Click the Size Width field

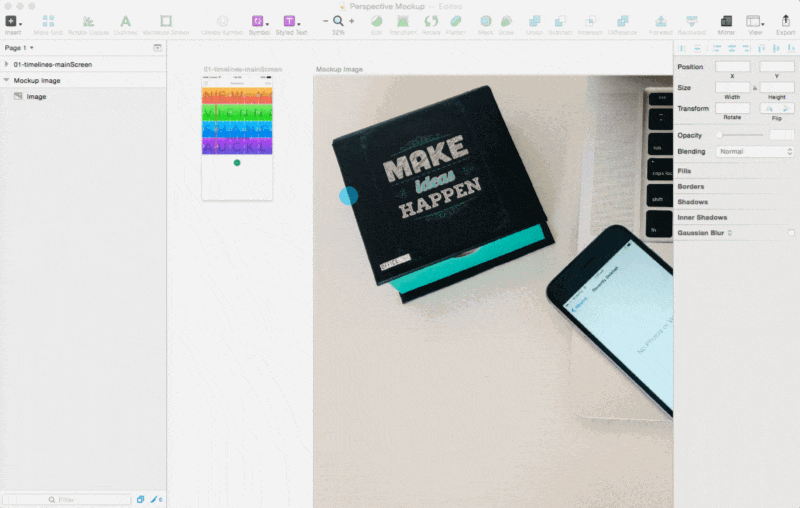(732, 88)
